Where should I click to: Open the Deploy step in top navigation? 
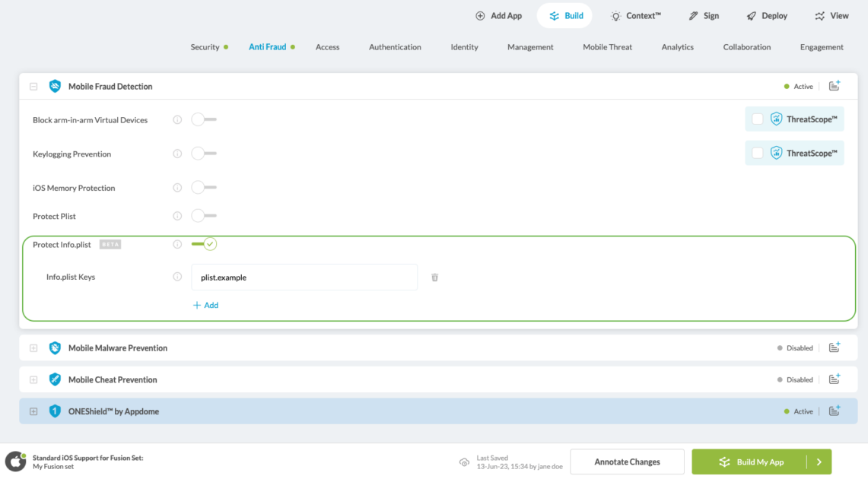767,16
